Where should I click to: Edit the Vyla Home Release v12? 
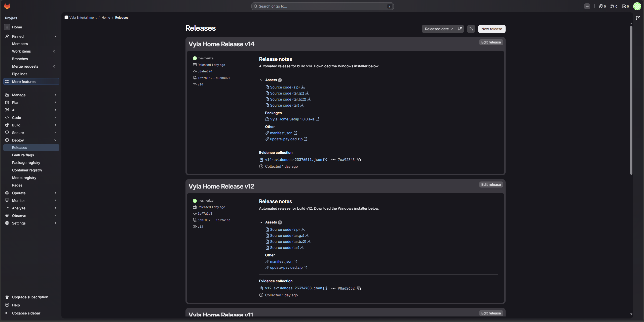(x=491, y=185)
